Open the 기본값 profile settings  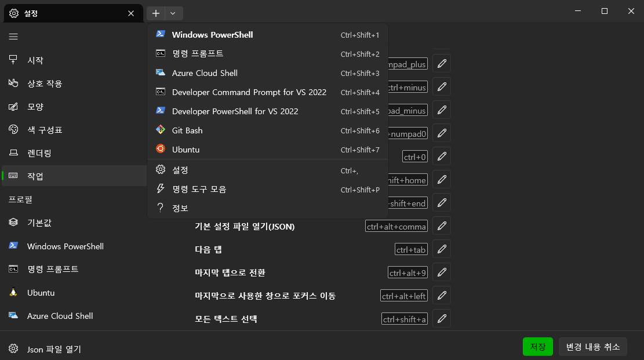pos(74,223)
